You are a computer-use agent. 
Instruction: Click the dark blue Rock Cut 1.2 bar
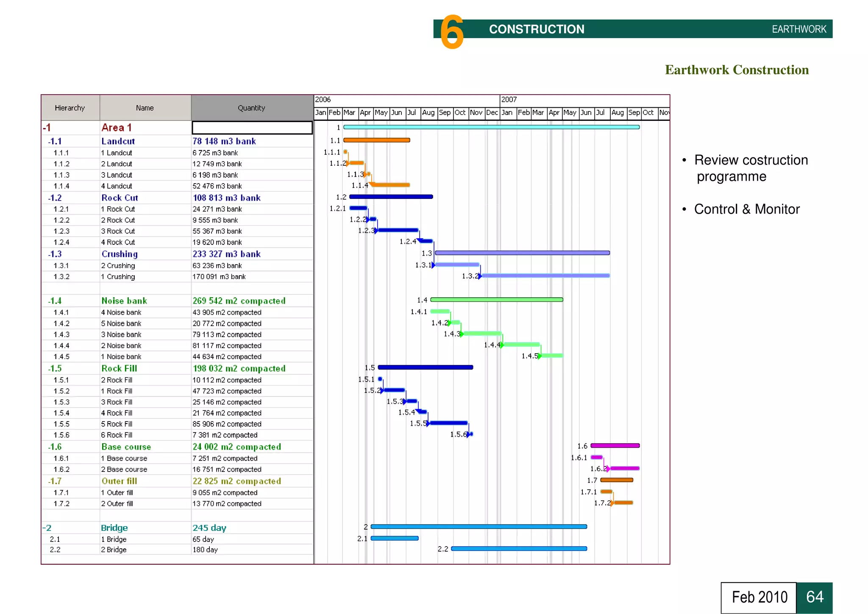click(x=391, y=197)
